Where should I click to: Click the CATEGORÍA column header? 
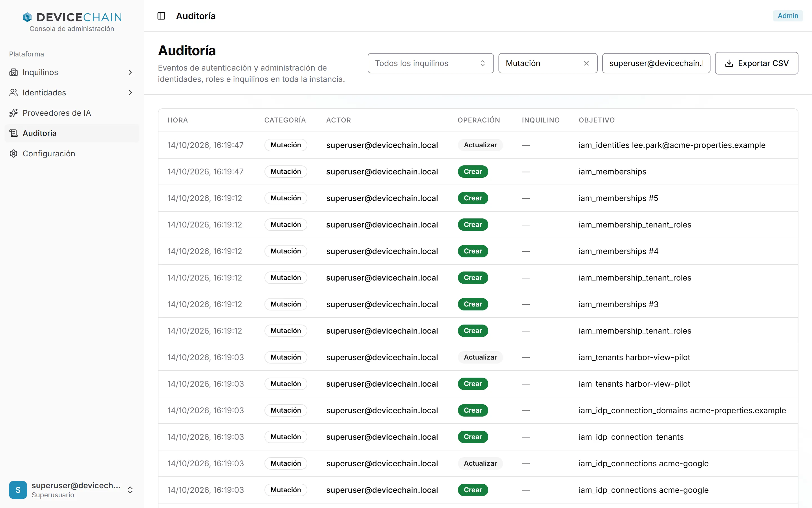click(x=285, y=120)
